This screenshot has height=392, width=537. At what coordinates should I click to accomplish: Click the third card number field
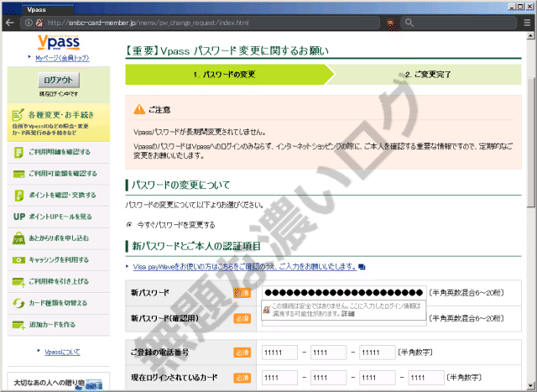378,378
